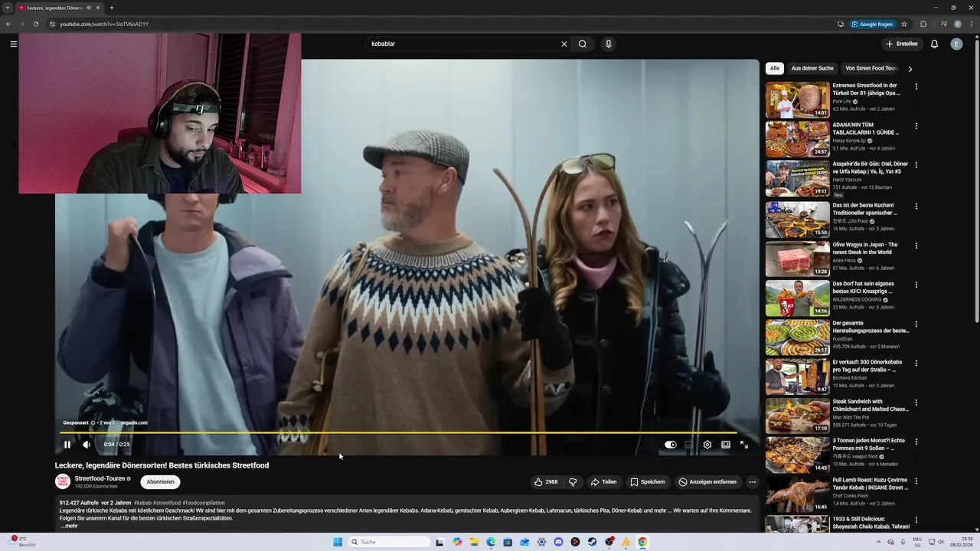Viewport: 980px width, 551px height.
Task: Go back with Chrome back arrow
Action: [8, 24]
